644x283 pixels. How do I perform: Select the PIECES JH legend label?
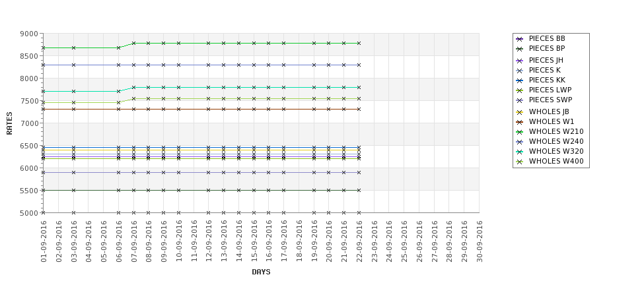[x=546, y=60]
